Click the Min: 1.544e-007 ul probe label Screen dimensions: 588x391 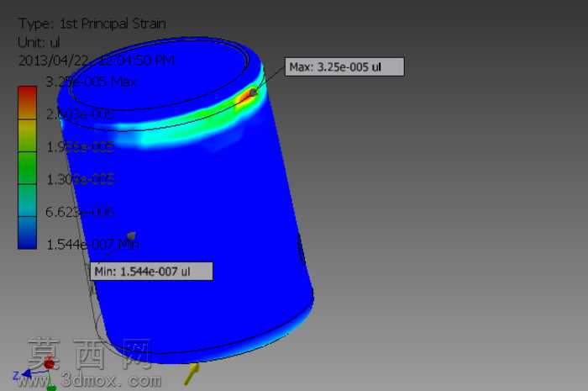151,271
